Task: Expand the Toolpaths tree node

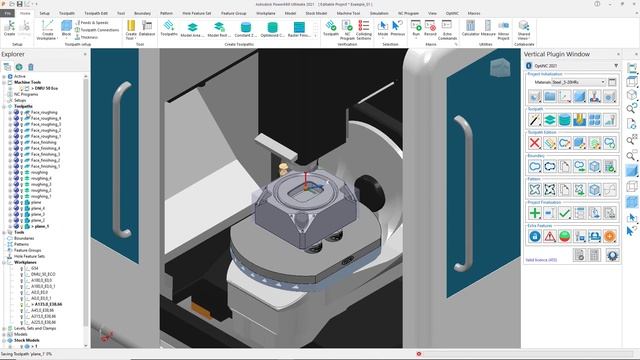Action: [x=4, y=106]
